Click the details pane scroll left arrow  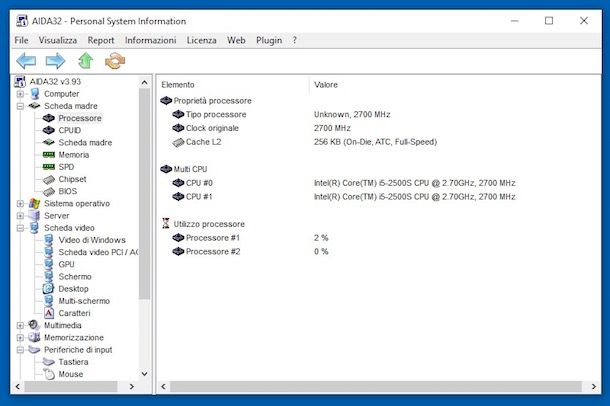click(163, 387)
